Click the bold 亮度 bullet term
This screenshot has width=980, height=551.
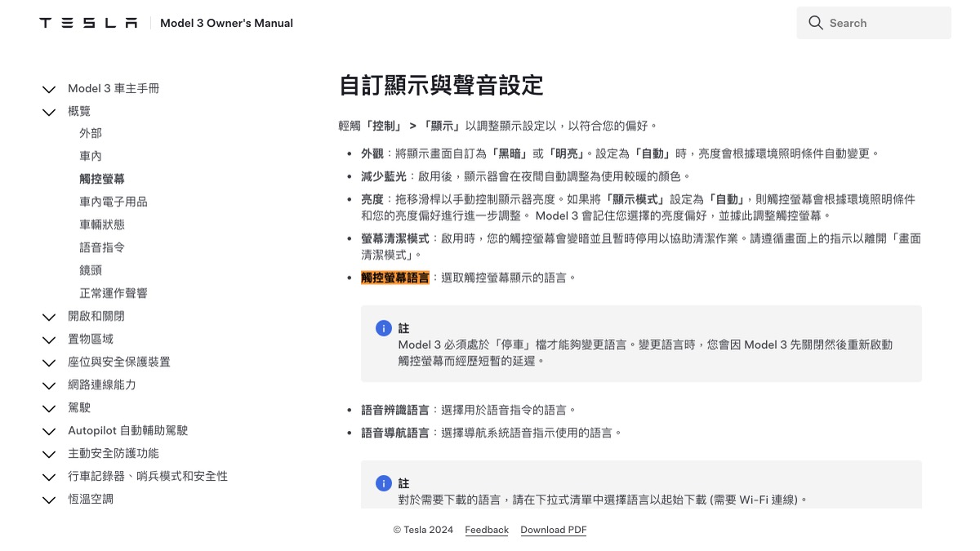[372, 199]
